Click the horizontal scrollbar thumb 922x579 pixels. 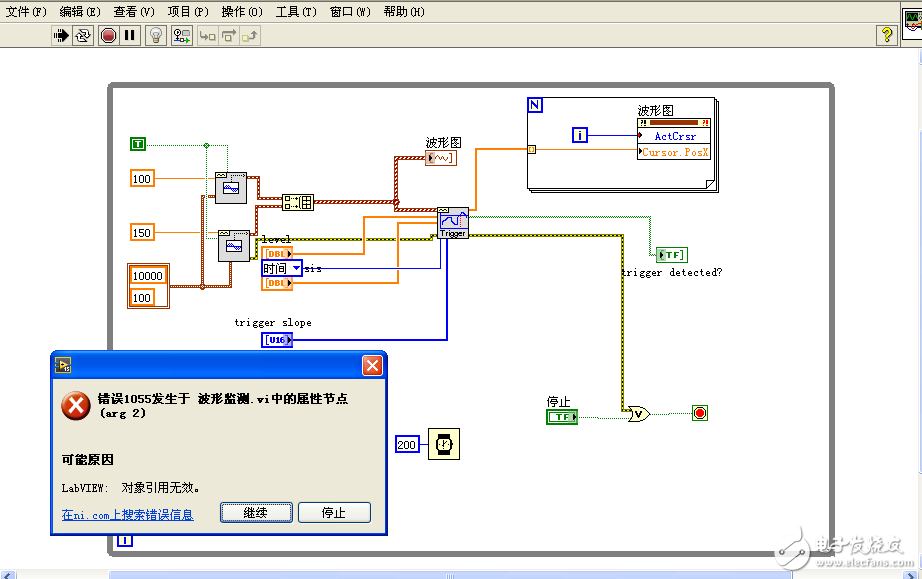(450, 575)
